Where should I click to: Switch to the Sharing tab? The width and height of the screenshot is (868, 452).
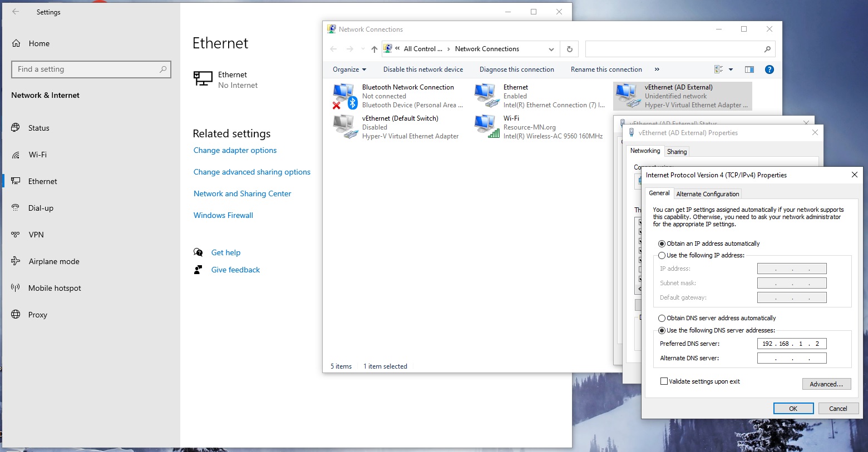[677, 151]
